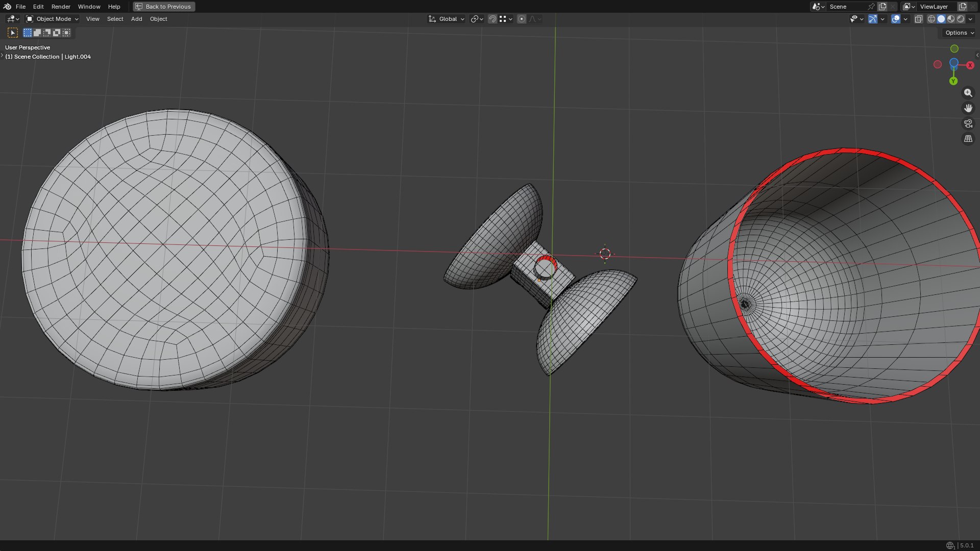The height and width of the screenshot is (551, 980).
Task: Click the Scene name field
Action: tap(846, 7)
